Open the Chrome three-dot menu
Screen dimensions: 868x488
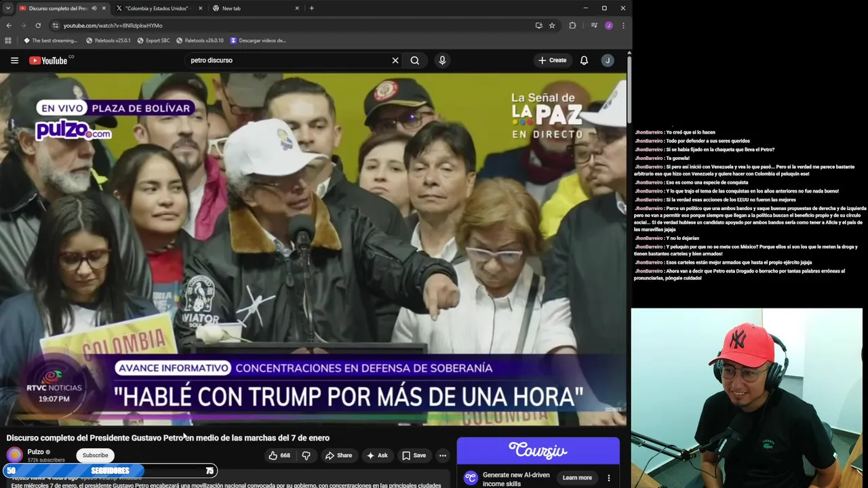pyautogui.click(x=623, y=25)
